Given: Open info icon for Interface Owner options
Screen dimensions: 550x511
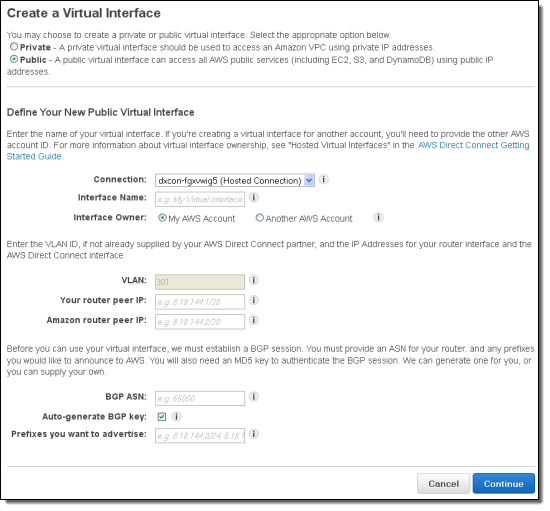Looking at the screenshot, I should (378, 217).
